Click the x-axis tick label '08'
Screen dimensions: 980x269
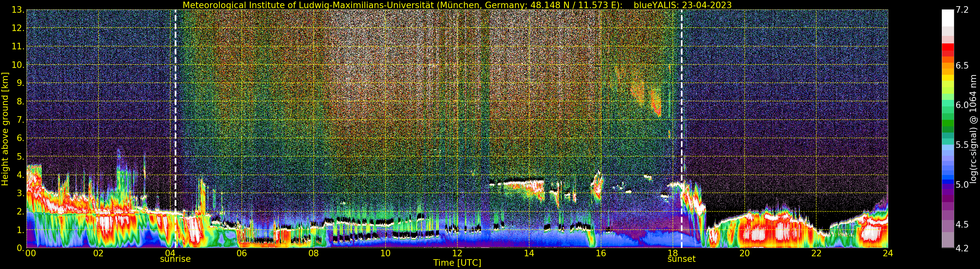313,253
